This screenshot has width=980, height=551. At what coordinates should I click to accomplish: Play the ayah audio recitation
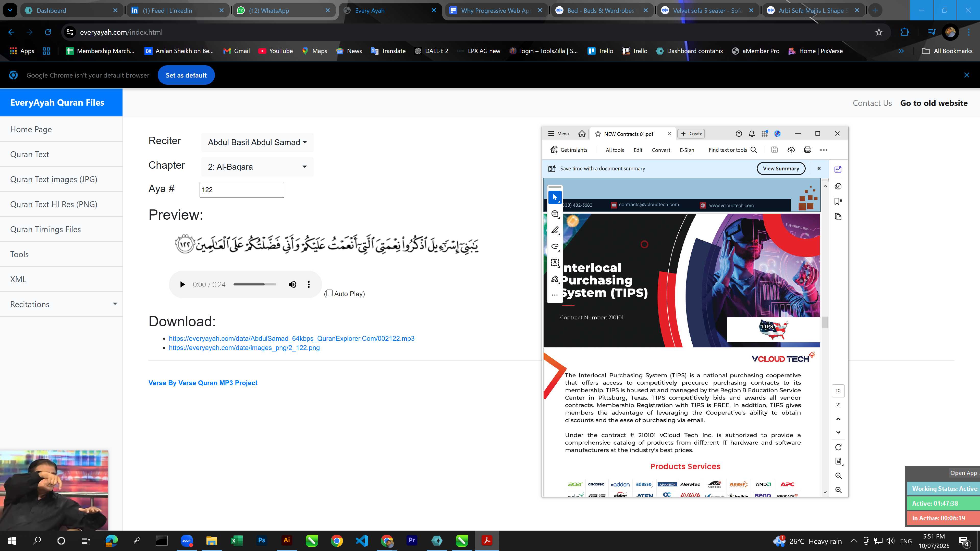pos(182,284)
